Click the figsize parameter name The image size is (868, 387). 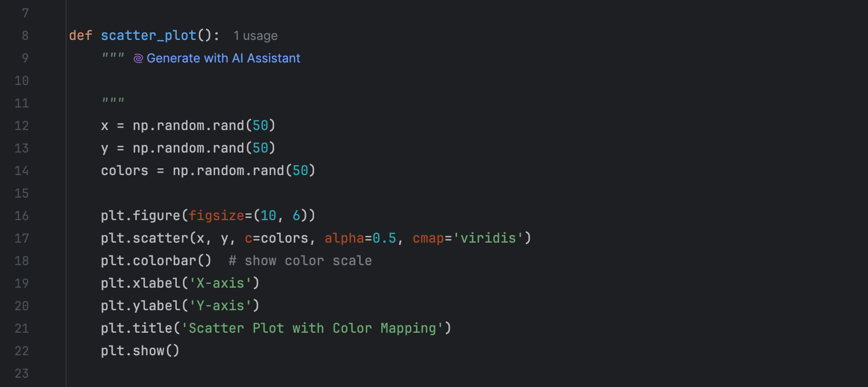216,216
